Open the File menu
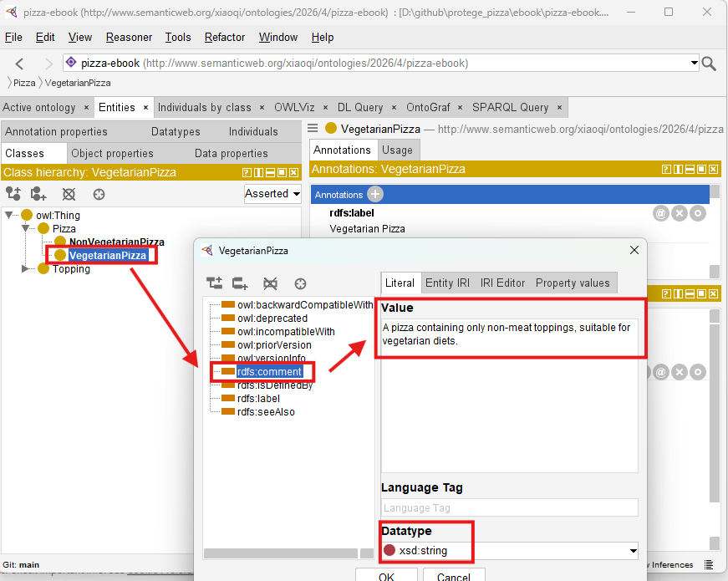This screenshot has width=728, height=581. pos(13,37)
